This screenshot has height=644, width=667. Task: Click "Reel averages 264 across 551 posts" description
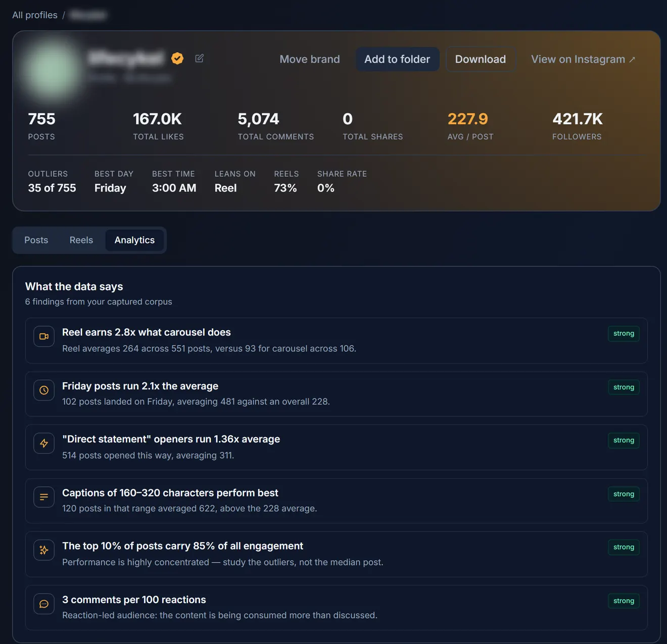coord(209,349)
